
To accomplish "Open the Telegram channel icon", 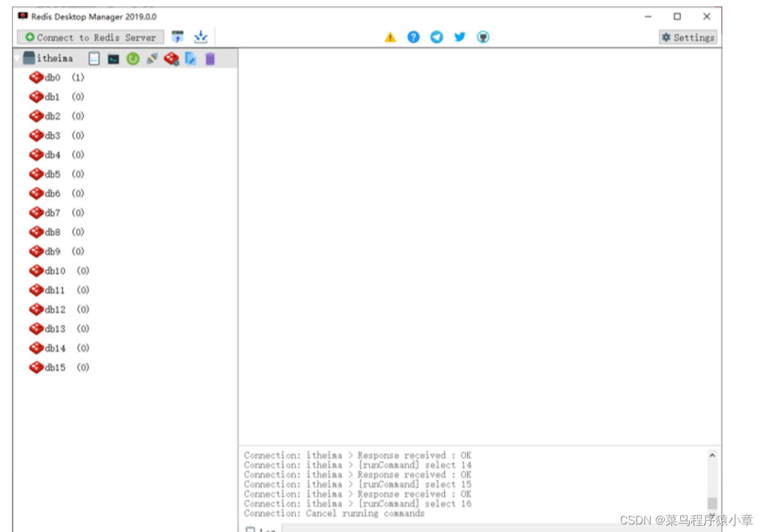I will [x=436, y=37].
